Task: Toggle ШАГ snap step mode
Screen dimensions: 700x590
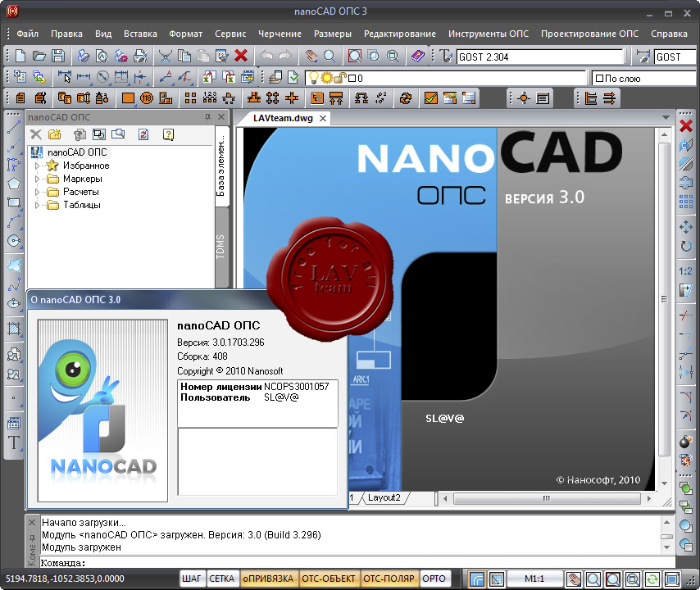Action: [x=192, y=579]
